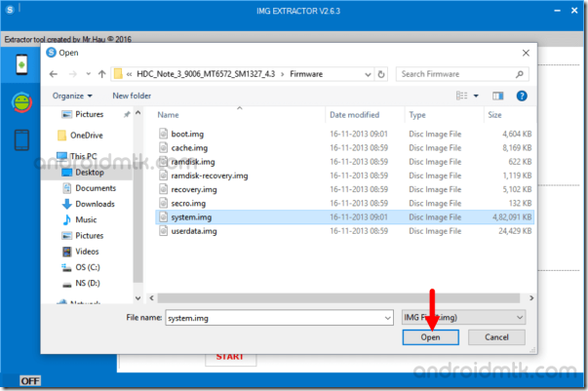Sort by Date modified column header
The width and height of the screenshot is (588, 391).
pyautogui.click(x=354, y=115)
